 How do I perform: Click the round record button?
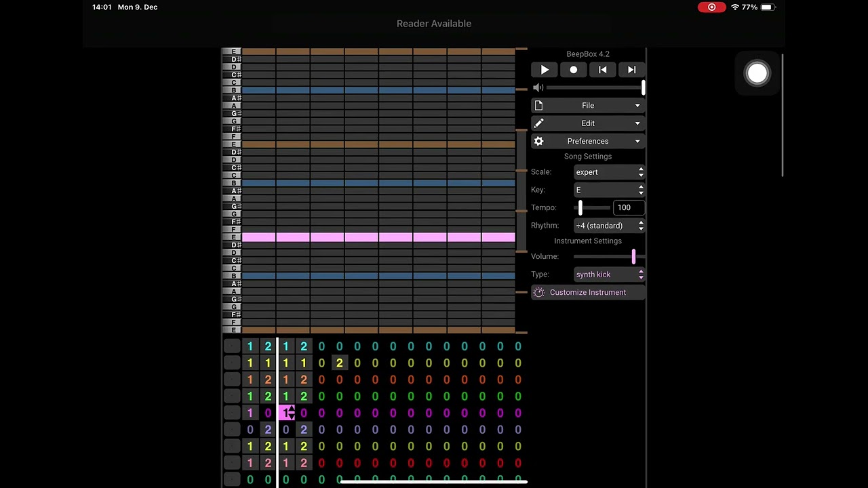574,70
